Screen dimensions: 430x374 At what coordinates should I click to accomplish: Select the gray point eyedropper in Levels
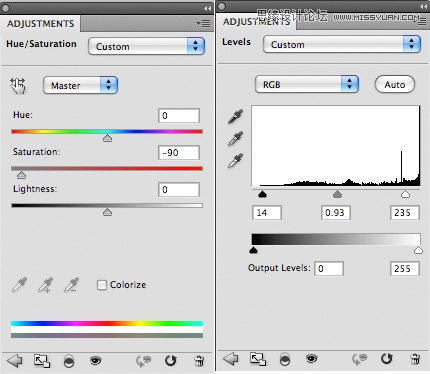(x=235, y=139)
